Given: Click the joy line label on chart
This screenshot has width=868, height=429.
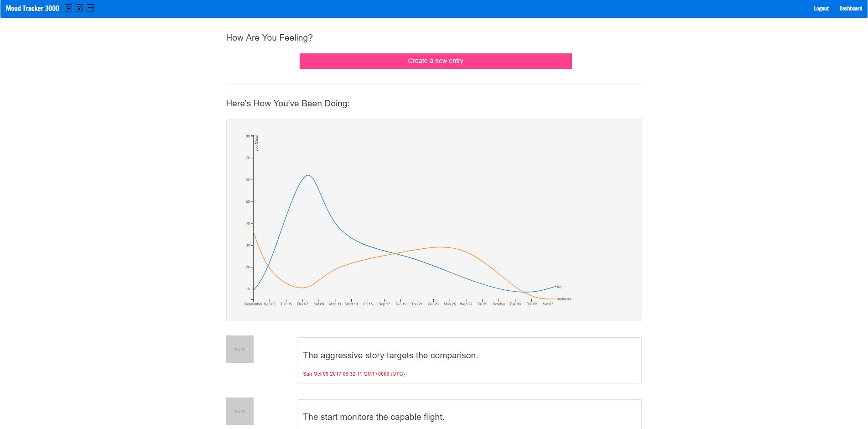Looking at the screenshot, I should [x=559, y=287].
